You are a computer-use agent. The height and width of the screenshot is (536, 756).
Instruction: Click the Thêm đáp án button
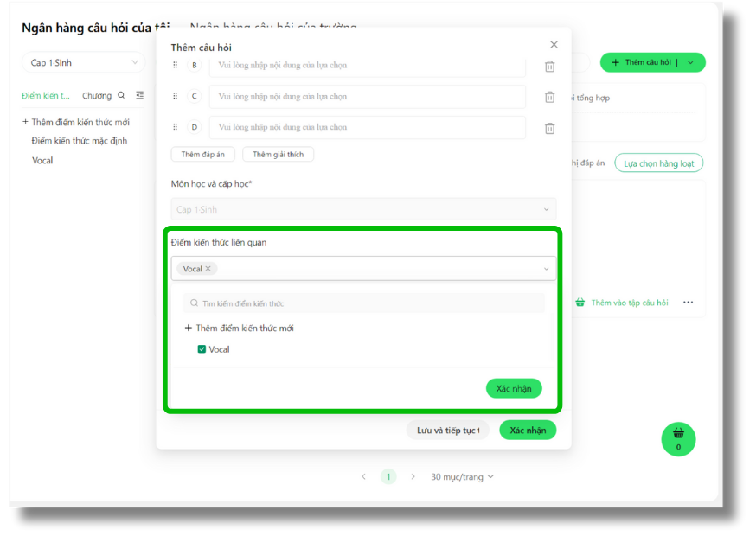[x=202, y=155]
